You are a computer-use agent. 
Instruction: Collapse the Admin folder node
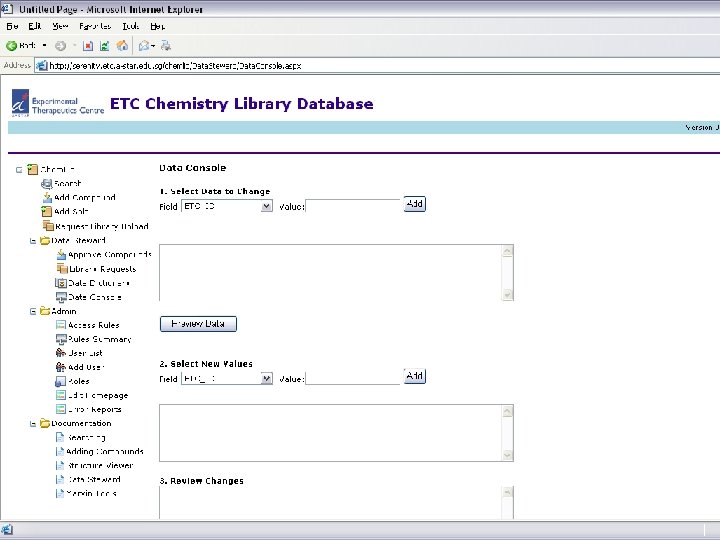(33, 311)
